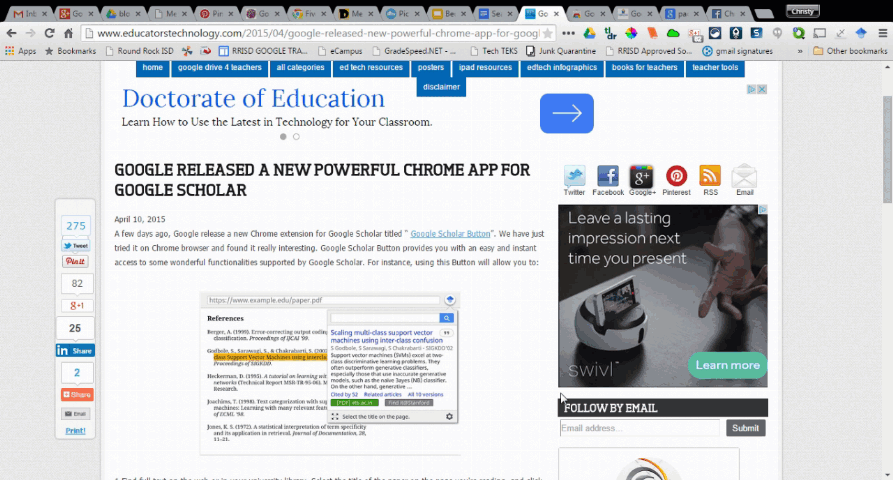Go back using the browser back arrow
Screen dimensions: 893x480
(x=11, y=33)
